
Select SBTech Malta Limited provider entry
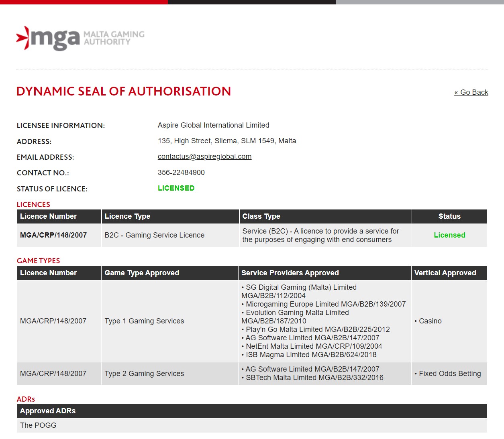[x=312, y=378]
